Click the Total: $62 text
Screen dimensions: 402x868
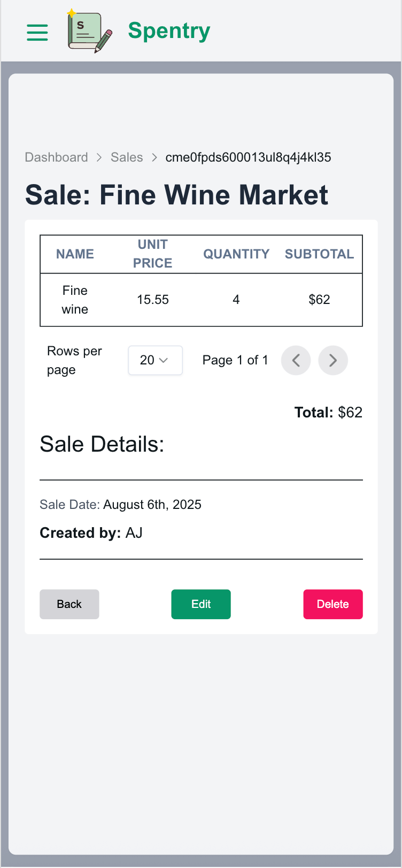click(328, 412)
